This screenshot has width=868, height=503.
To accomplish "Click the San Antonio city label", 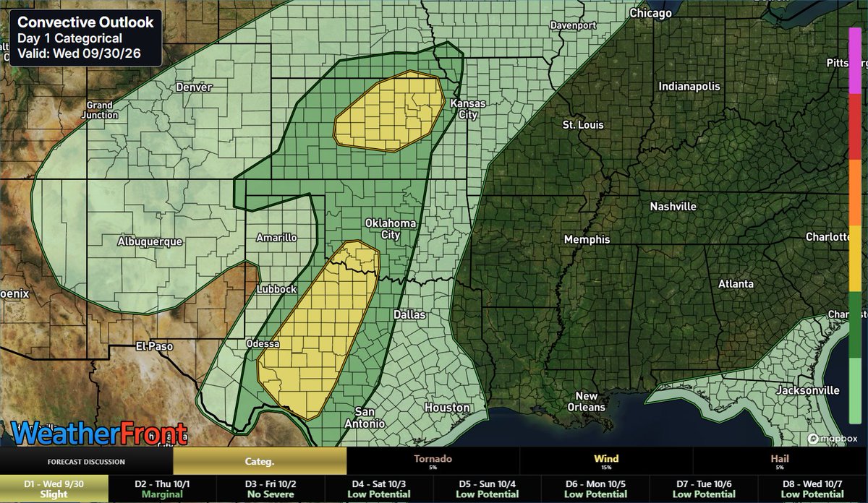I will click(363, 418).
